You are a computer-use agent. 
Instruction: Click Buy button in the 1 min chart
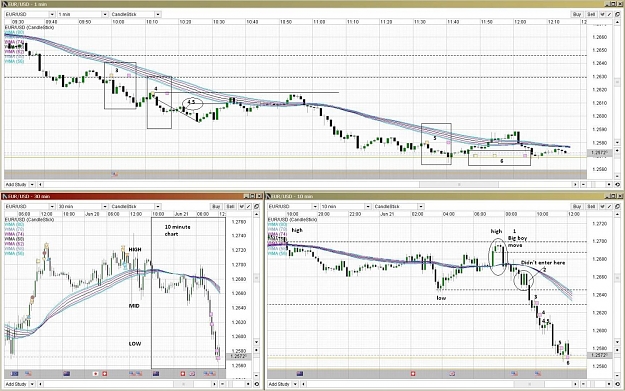click(577, 14)
